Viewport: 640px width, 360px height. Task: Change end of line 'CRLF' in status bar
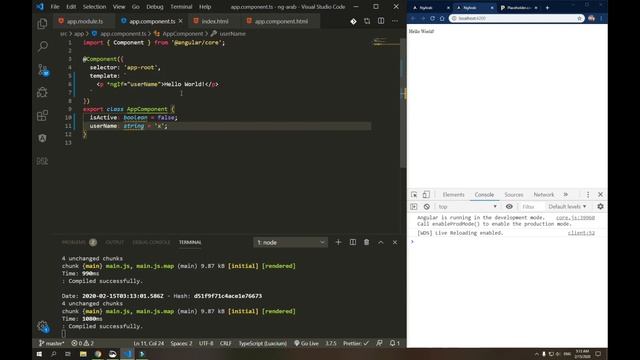pyautogui.click(x=226, y=343)
